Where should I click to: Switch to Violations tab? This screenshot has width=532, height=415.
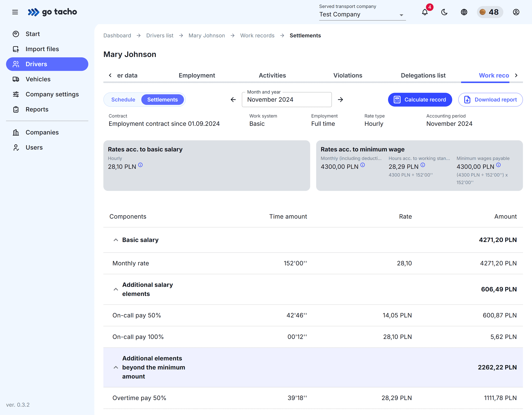point(348,75)
